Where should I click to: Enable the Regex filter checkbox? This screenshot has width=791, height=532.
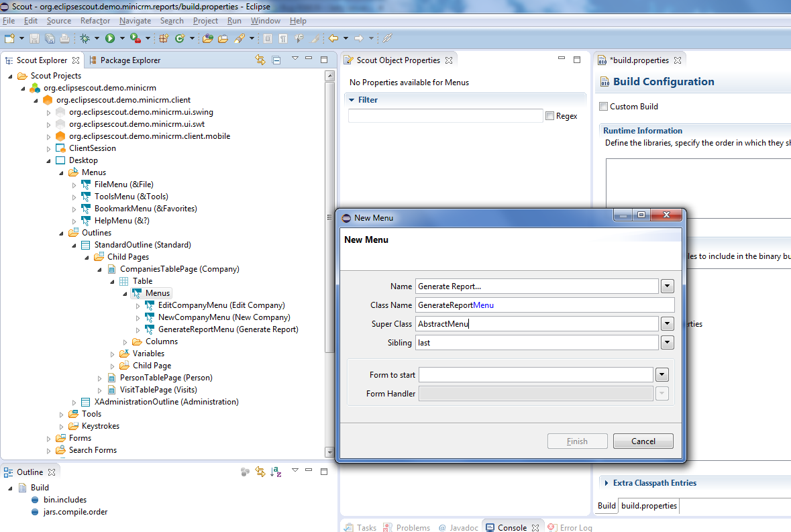click(x=550, y=116)
